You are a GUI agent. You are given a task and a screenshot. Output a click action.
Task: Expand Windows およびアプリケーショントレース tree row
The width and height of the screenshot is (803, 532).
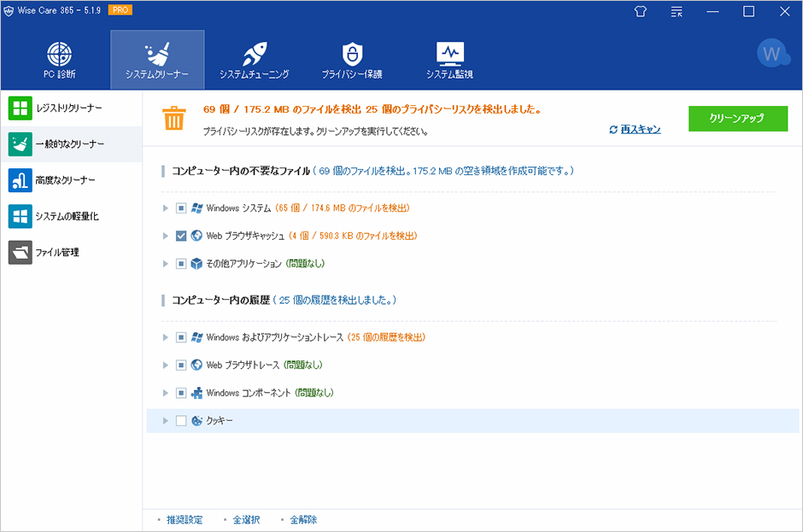(x=165, y=337)
